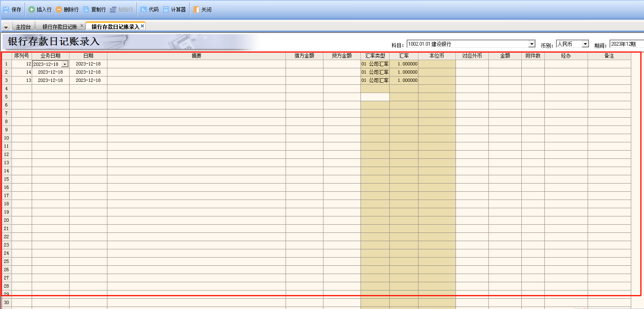
Task: Open the 代码 (Code) tool
Action: [x=144, y=9]
